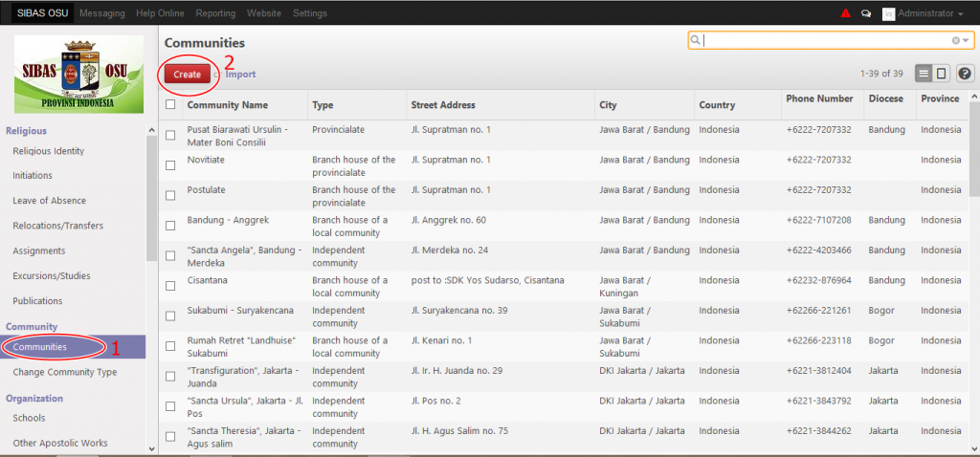Open the help question mark icon

965,74
